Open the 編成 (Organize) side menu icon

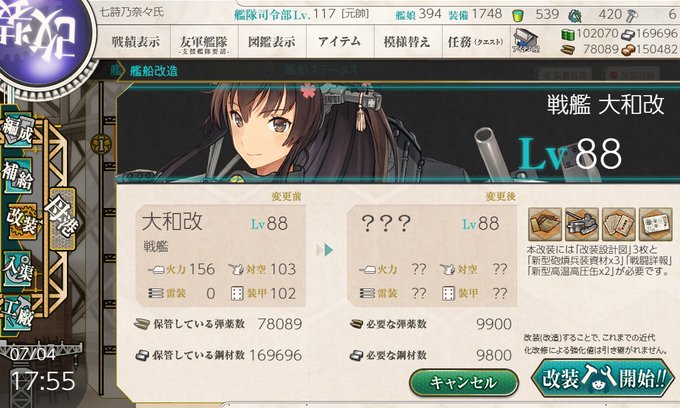18,131
